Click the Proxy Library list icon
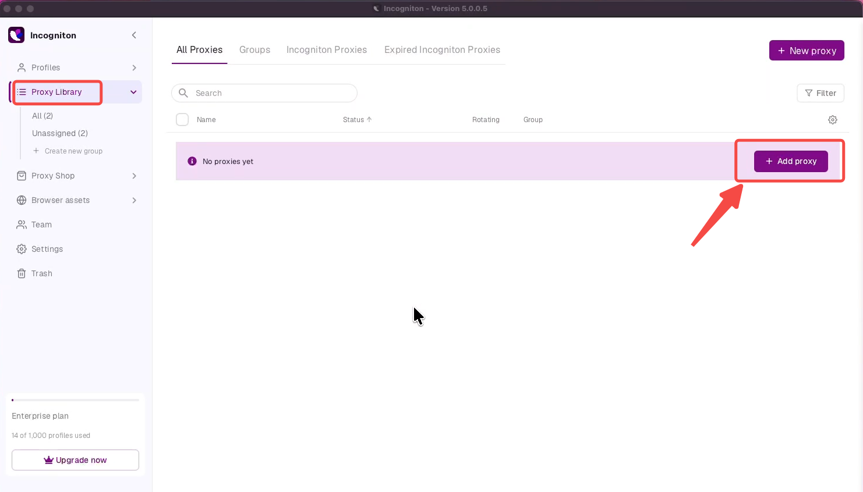The height and width of the screenshot is (492, 863). tap(21, 92)
